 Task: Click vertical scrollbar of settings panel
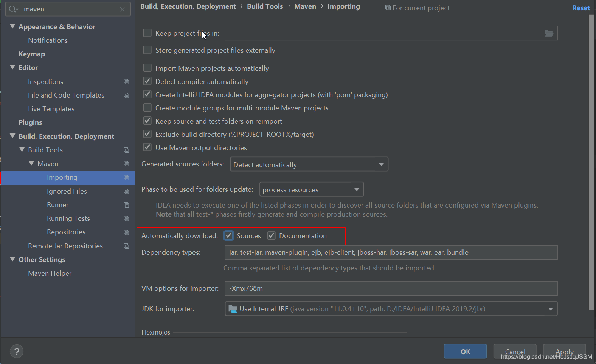[592, 163]
